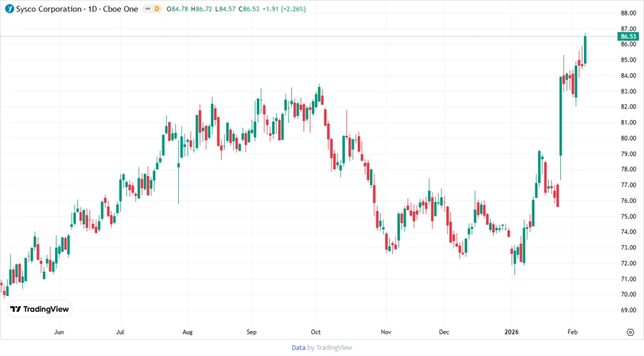
Task: Open chart settings gear icon
Action: click(630, 332)
